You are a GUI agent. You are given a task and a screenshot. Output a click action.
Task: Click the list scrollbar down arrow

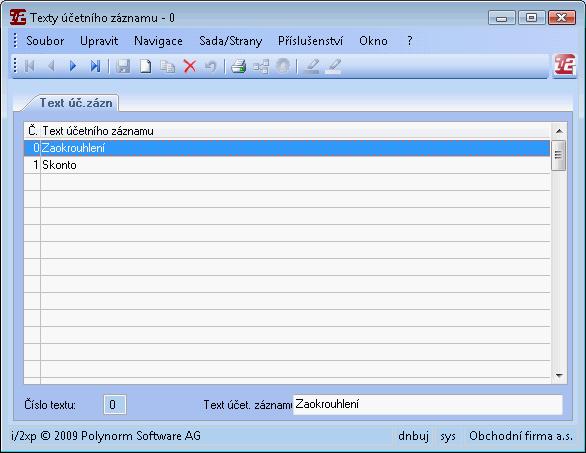(559, 375)
